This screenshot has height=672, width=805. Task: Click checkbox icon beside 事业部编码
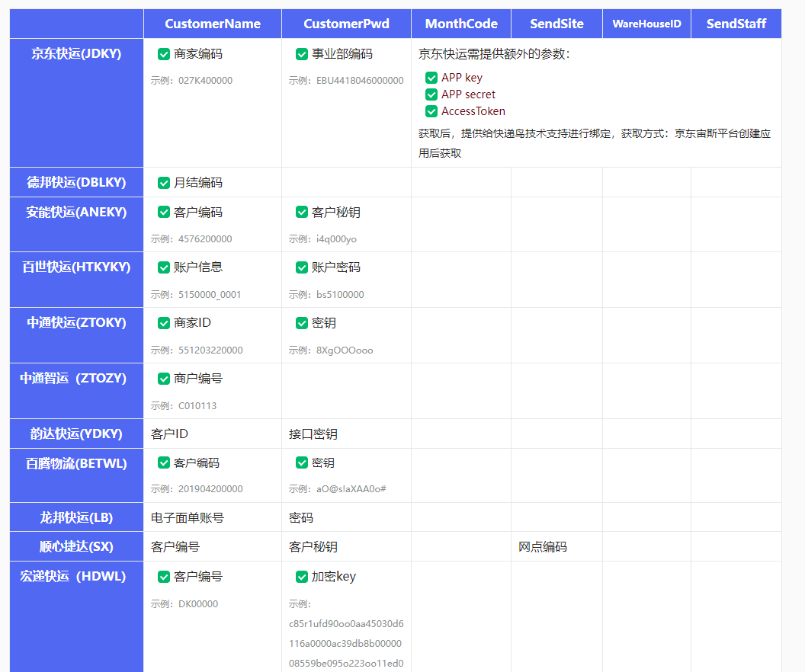point(302,54)
